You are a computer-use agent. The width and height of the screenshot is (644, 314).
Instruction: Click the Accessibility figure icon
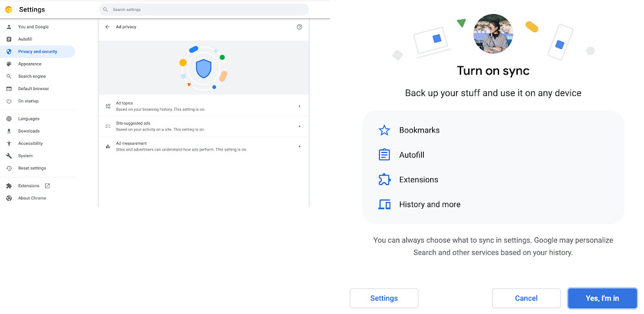point(9,143)
